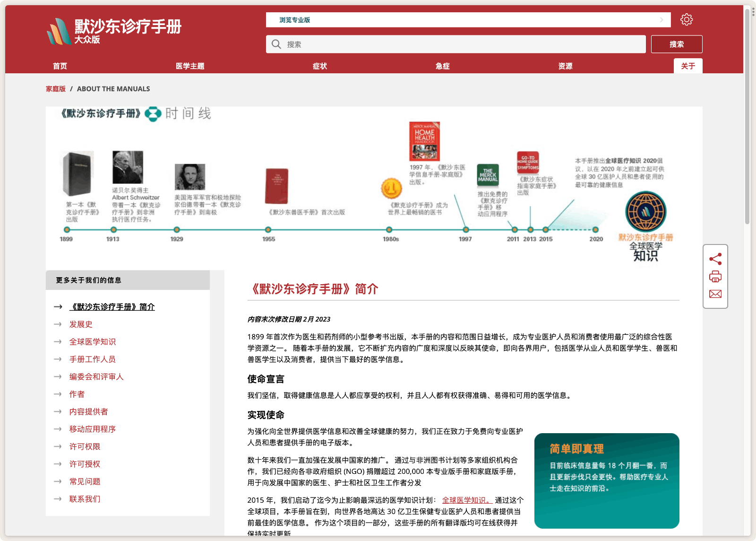Click the gold number-one medal icon

391,188
